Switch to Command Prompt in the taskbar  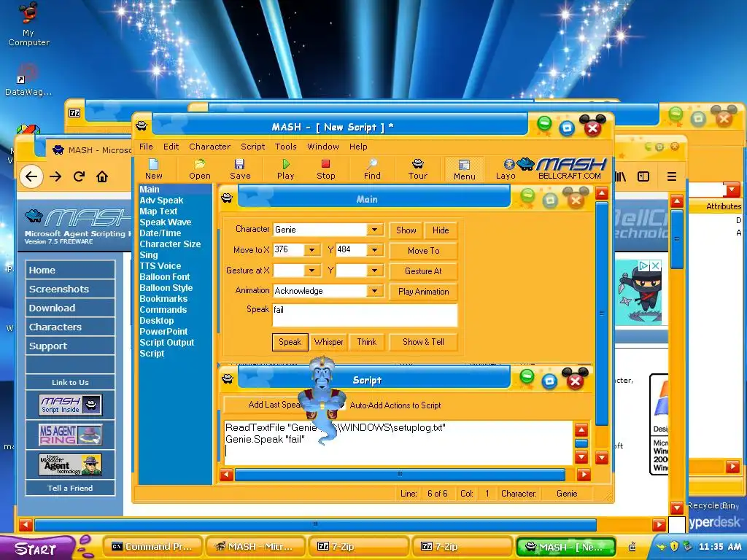(153, 547)
